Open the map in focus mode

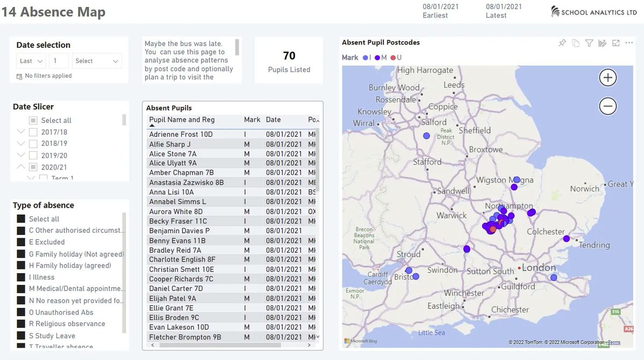(616, 43)
